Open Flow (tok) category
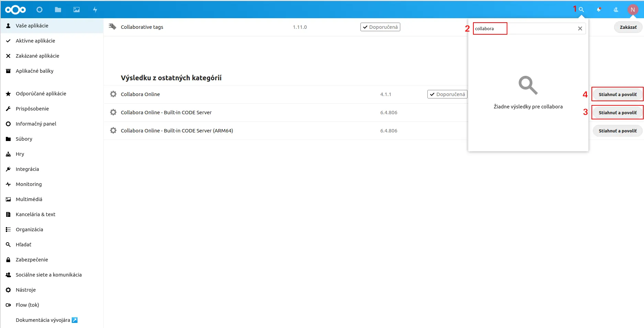Image resolution: width=644 pixels, height=328 pixels. click(52, 305)
